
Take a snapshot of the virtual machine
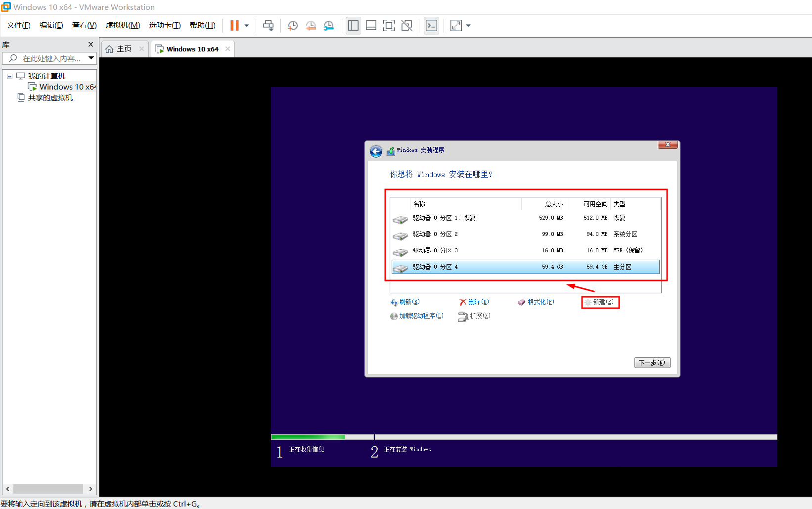click(x=292, y=25)
